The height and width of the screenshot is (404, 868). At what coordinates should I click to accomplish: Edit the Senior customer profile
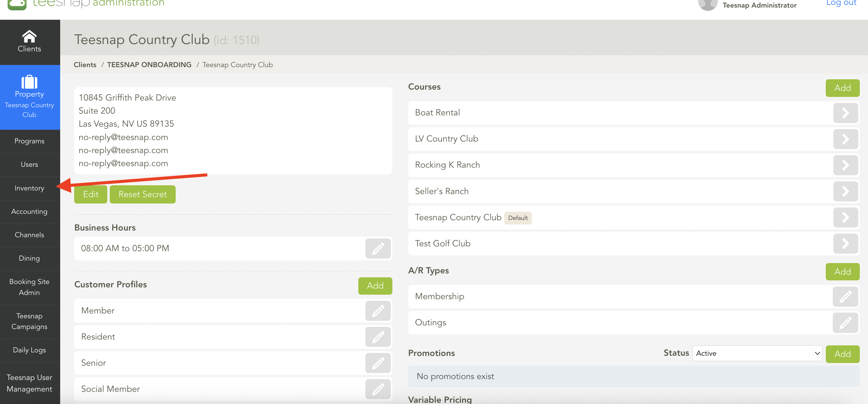(378, 363)
